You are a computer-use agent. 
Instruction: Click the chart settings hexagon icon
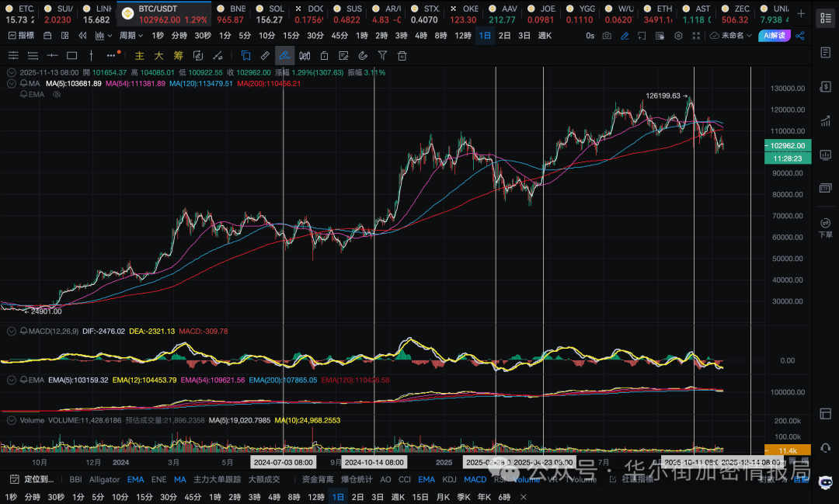[678, 35]
